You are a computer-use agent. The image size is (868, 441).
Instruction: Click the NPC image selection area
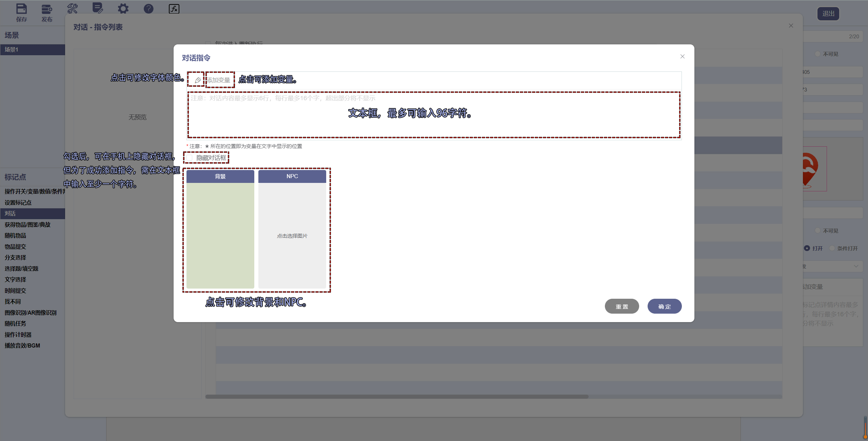(292, 236)
